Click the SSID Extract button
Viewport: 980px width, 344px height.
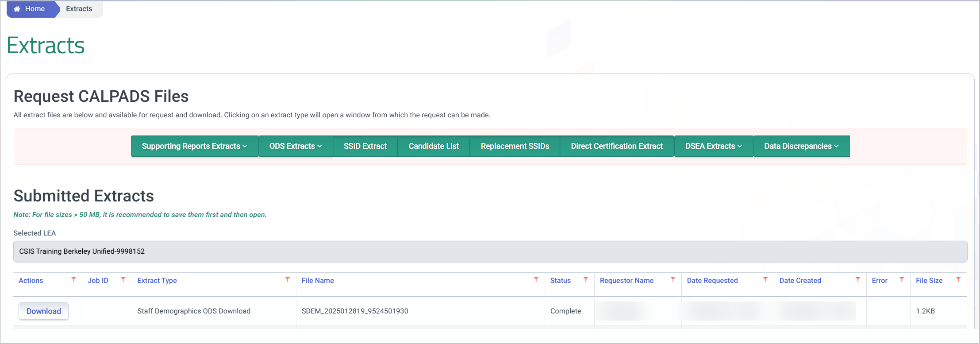pyautogui.click(x=365, y=146)
